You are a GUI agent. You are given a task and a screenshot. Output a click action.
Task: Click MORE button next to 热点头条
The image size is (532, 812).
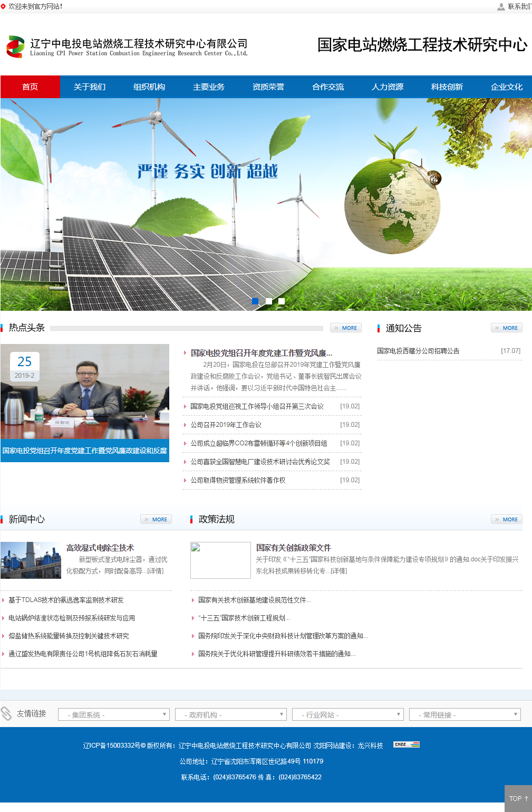point(346,328)
